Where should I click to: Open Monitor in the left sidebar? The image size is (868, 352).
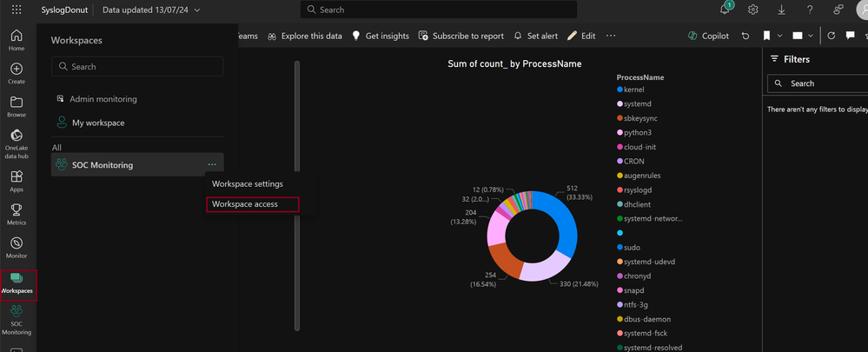tap(17, 248)
